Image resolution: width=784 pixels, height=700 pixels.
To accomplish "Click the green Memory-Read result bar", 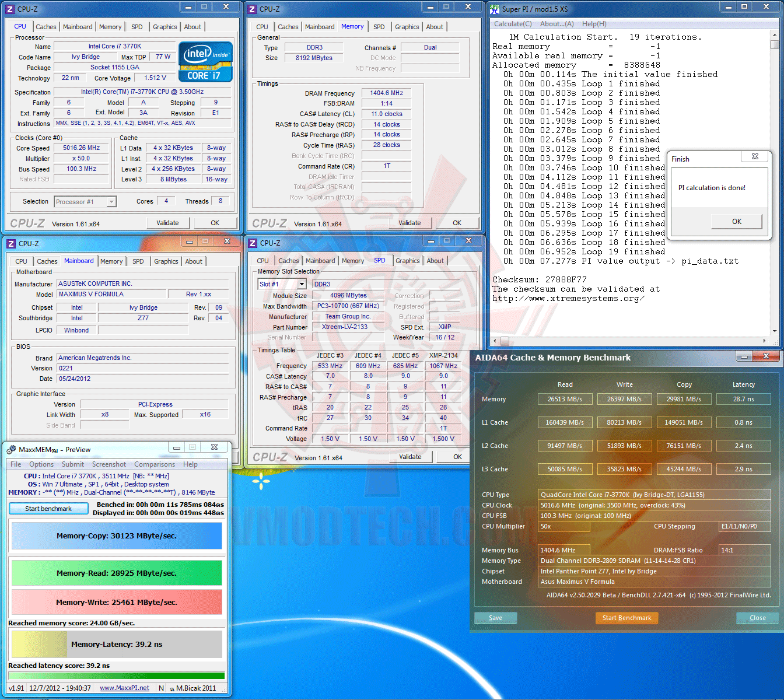I will pos(117,573).
